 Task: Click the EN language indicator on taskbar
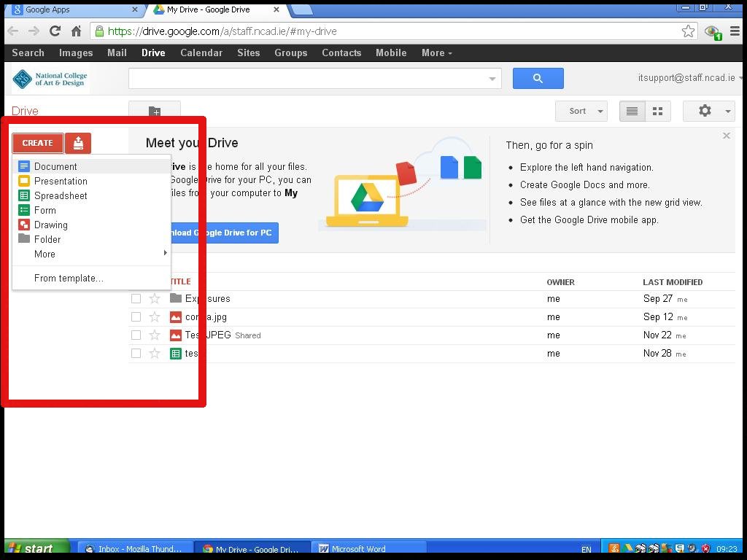click(587, 549)
